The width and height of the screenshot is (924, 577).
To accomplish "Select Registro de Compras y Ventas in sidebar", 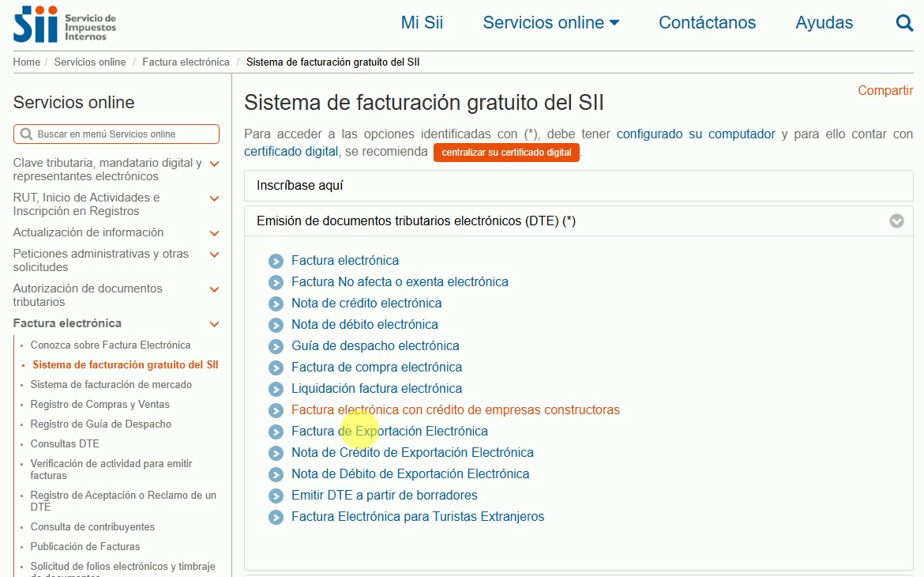I will (100, 404).
